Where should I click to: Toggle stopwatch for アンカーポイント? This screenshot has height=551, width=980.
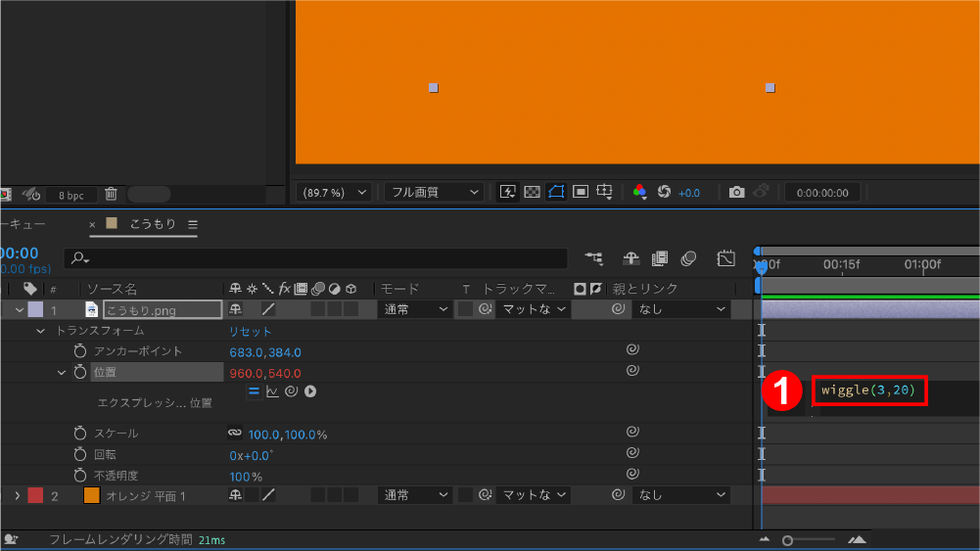(79, 351)
